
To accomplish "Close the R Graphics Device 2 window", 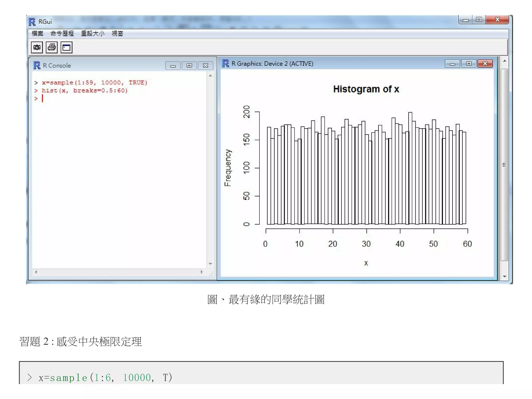I will tap(485, 64).
